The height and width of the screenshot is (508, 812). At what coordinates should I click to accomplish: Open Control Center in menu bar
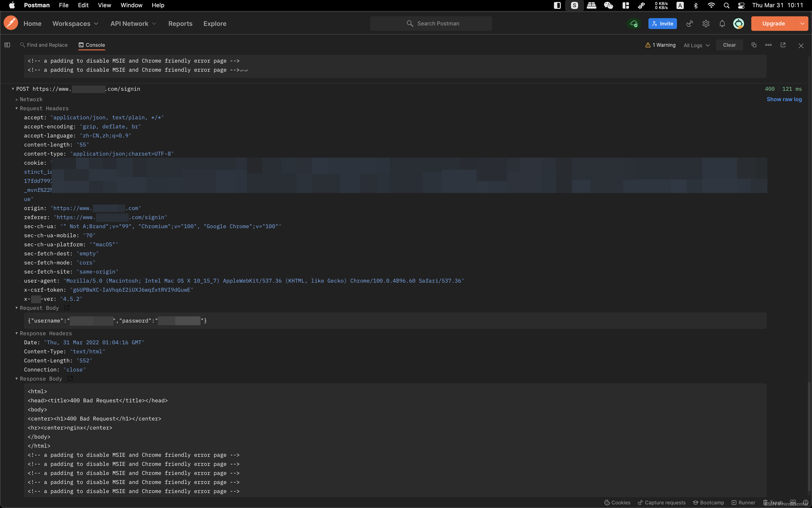741,5
